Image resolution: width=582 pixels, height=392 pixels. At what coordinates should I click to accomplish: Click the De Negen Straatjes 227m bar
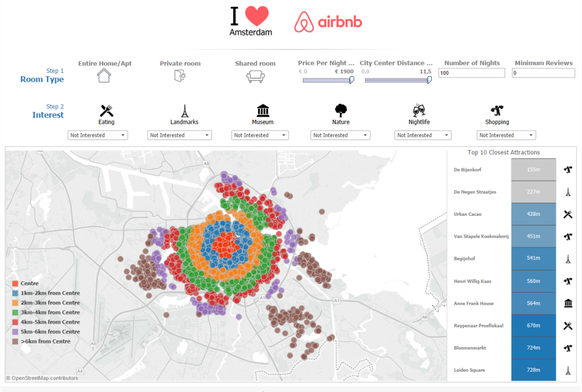click(x=533, y=192)
